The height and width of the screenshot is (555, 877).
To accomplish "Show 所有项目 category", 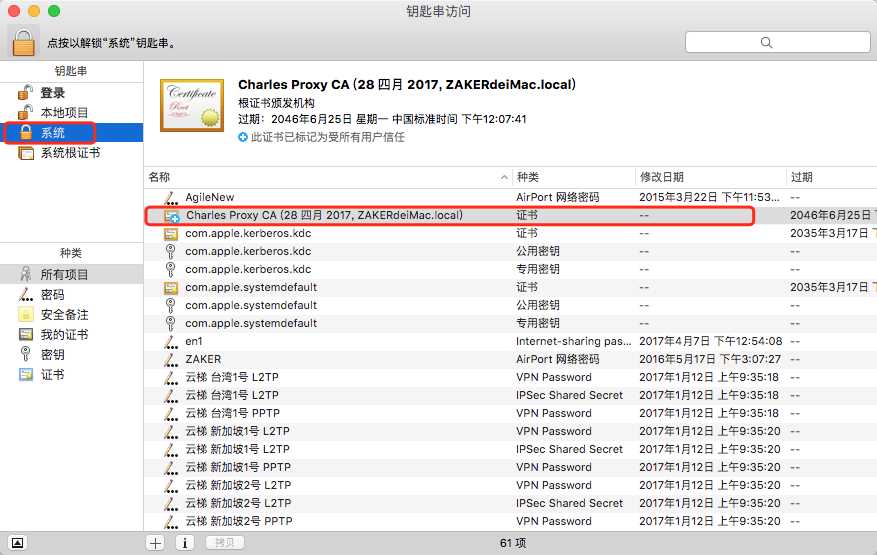I will click(72, 274).
